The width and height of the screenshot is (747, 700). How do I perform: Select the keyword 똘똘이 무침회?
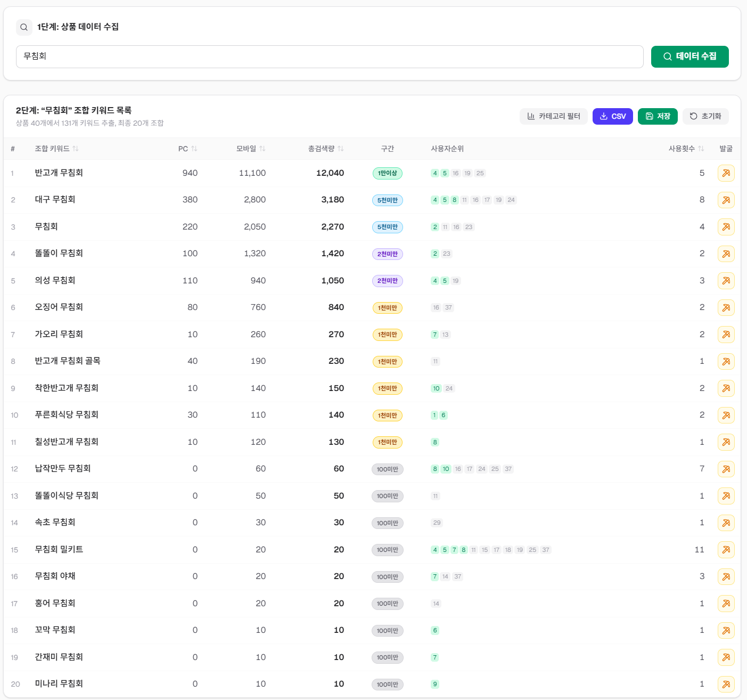[59, 253]
